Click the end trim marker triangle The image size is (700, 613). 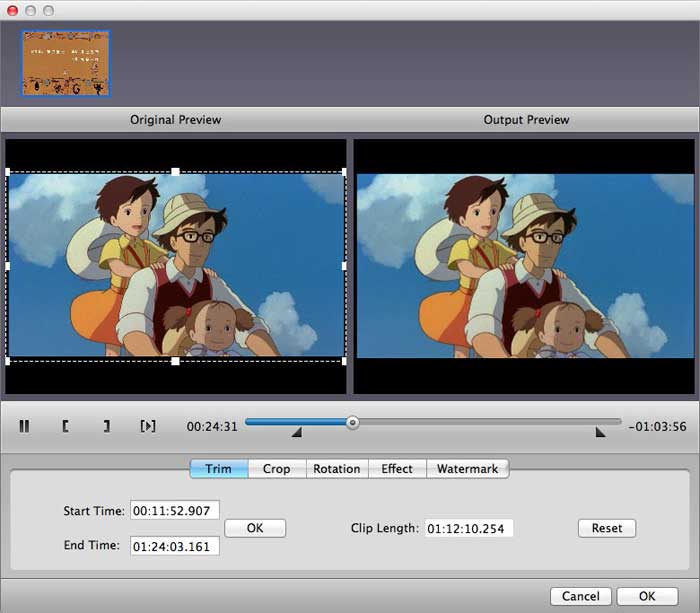[x=600, y=432]
